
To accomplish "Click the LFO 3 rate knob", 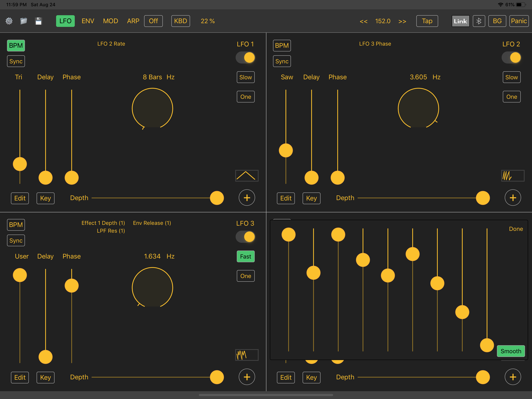I will click(x=152, y=288).
